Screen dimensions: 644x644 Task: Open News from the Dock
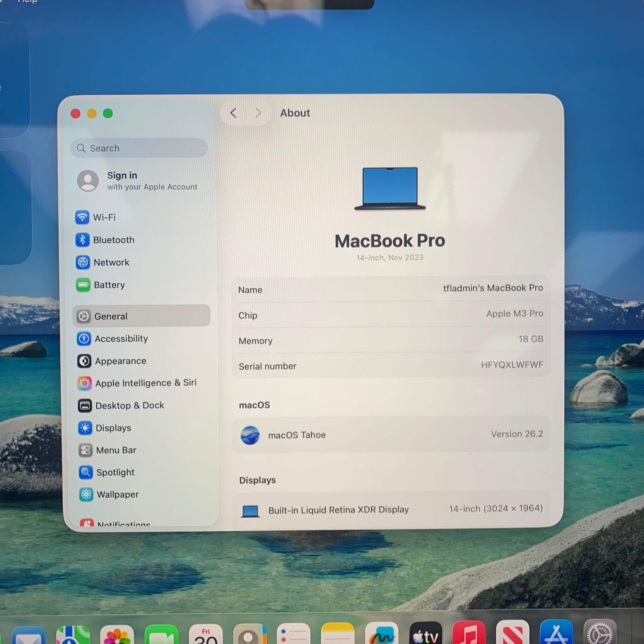click(513, 632)
